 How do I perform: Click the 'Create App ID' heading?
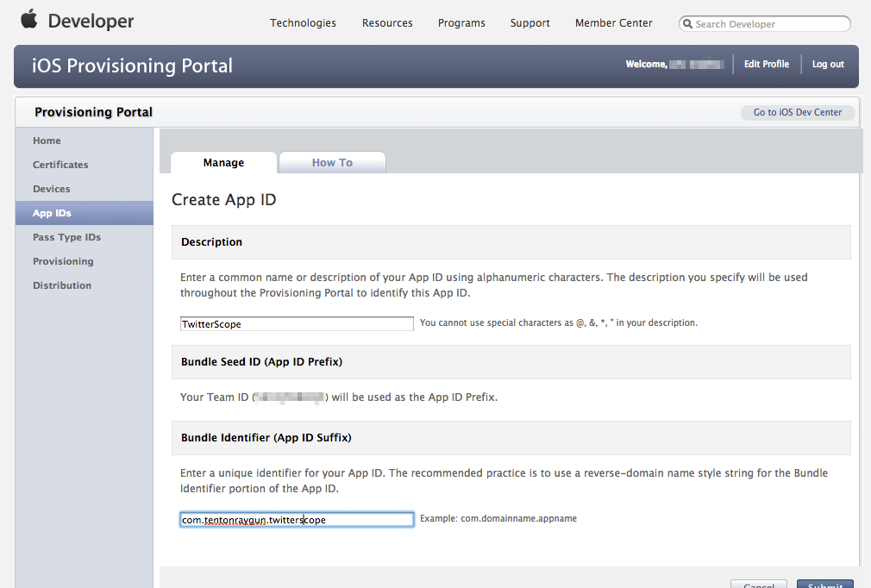click(x=224, y=199)
